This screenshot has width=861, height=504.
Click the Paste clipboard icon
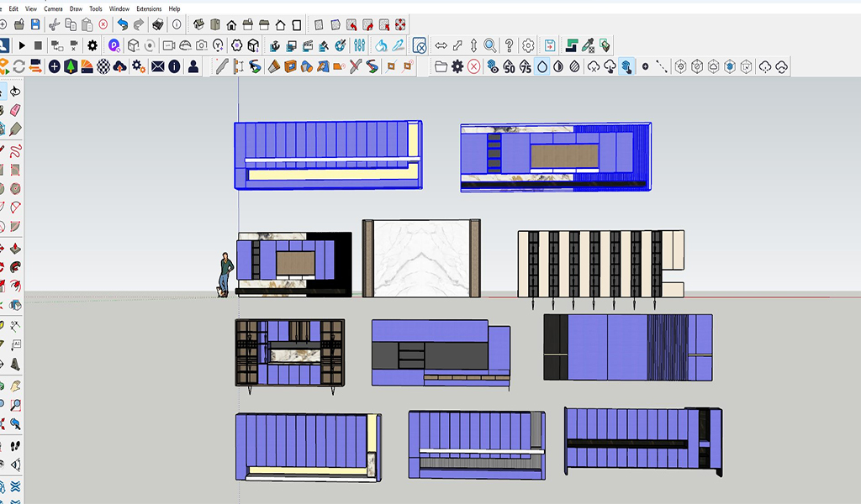click(87, 24)
